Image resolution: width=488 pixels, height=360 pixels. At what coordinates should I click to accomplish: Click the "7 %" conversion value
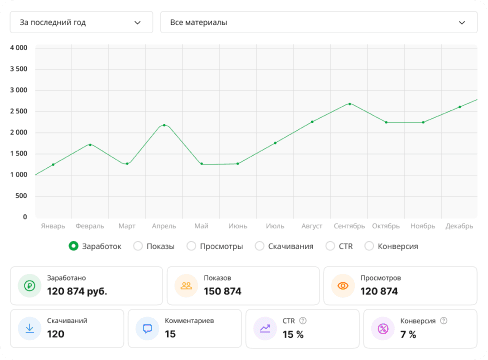coord(408,335)
